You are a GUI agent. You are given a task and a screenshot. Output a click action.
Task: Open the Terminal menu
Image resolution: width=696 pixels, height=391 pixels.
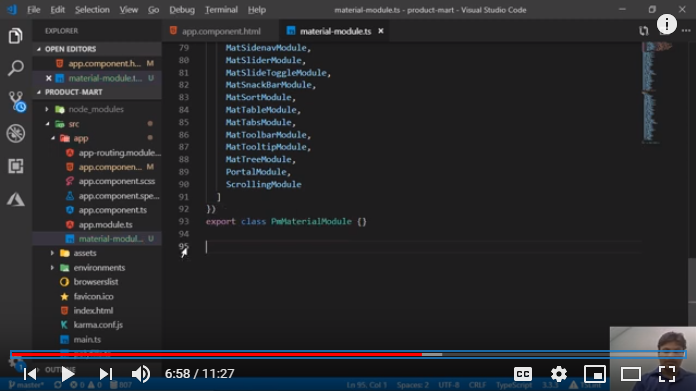coord(221,10)
